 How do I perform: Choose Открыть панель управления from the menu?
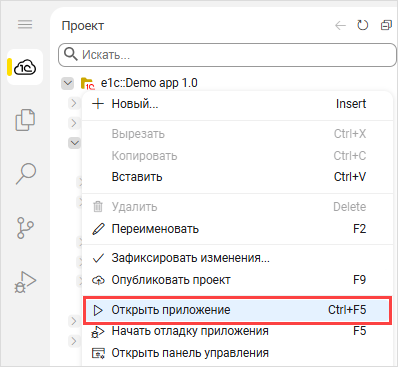pyautogui.click(x=237, y=353)
